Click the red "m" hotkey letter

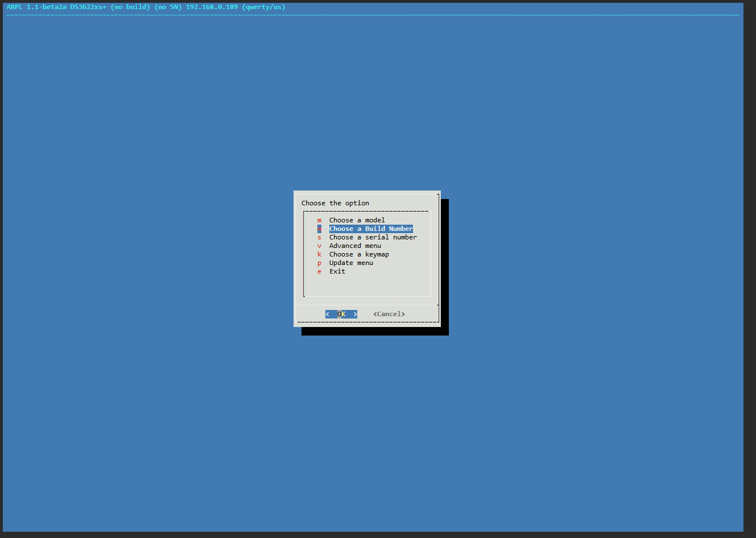point(319,220)
